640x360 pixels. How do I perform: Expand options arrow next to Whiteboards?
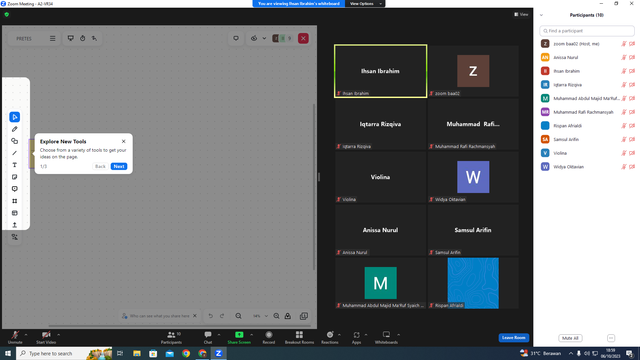tap(398, 335)
